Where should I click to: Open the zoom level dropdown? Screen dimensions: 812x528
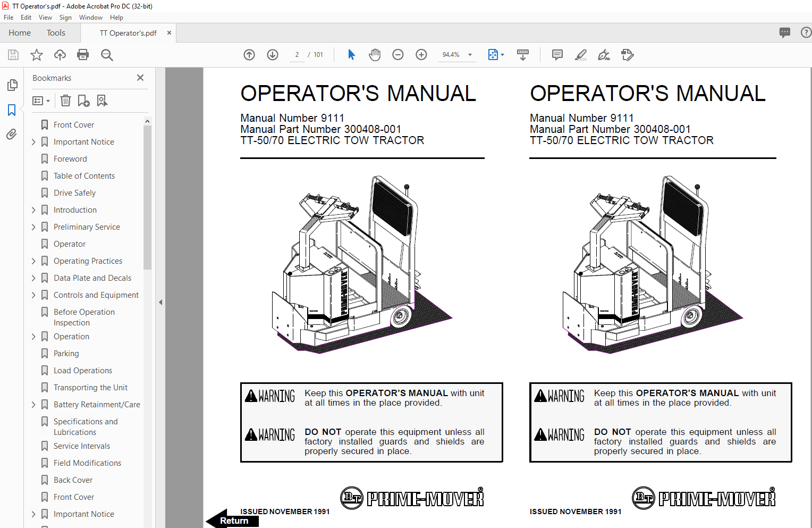pos(470,55)
